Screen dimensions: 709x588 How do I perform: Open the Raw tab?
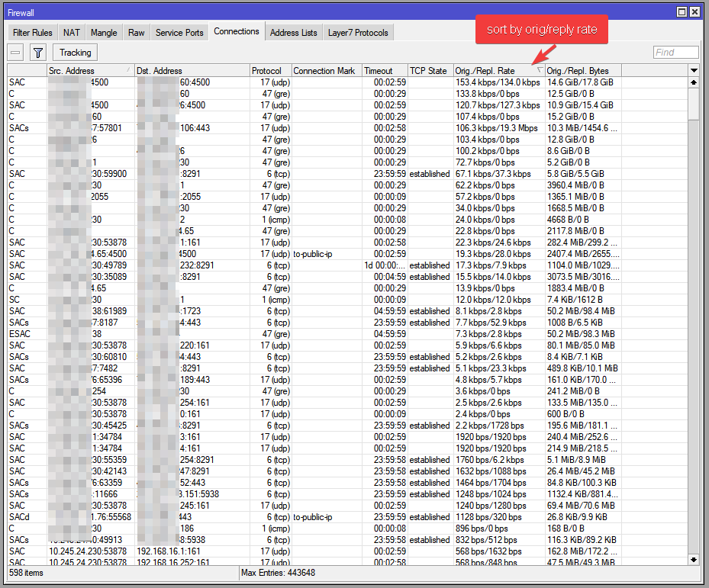coord(136,33)
